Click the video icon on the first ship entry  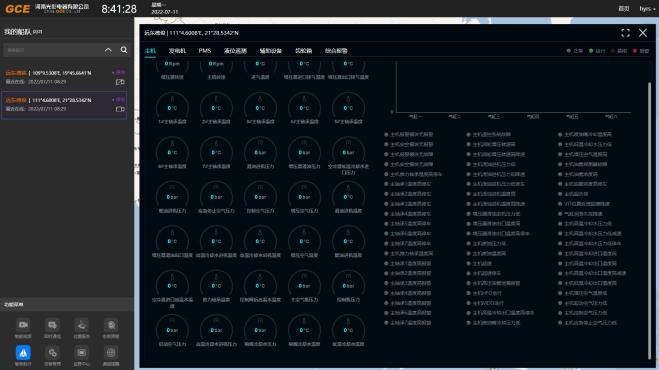(x=120, y=82)
